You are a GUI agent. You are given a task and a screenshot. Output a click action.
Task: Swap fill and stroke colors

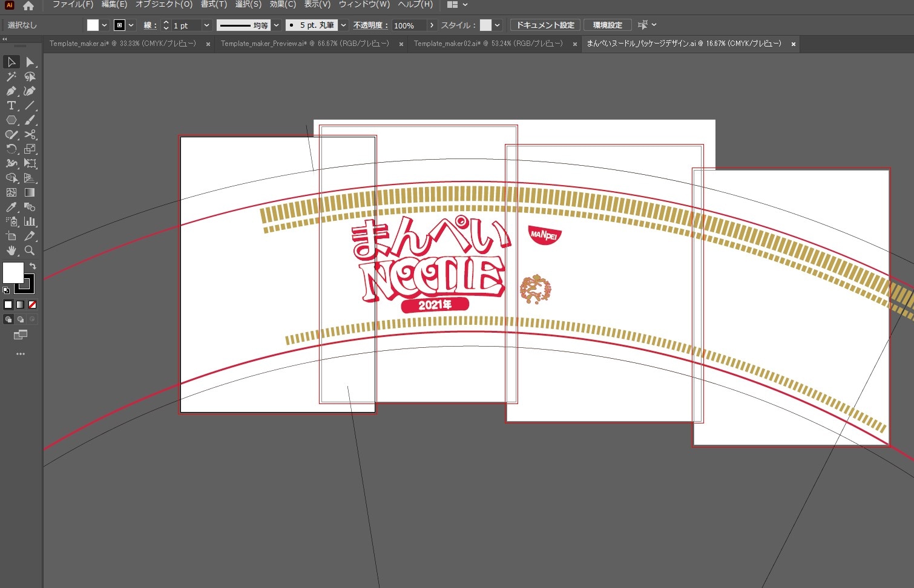point(33,266)
